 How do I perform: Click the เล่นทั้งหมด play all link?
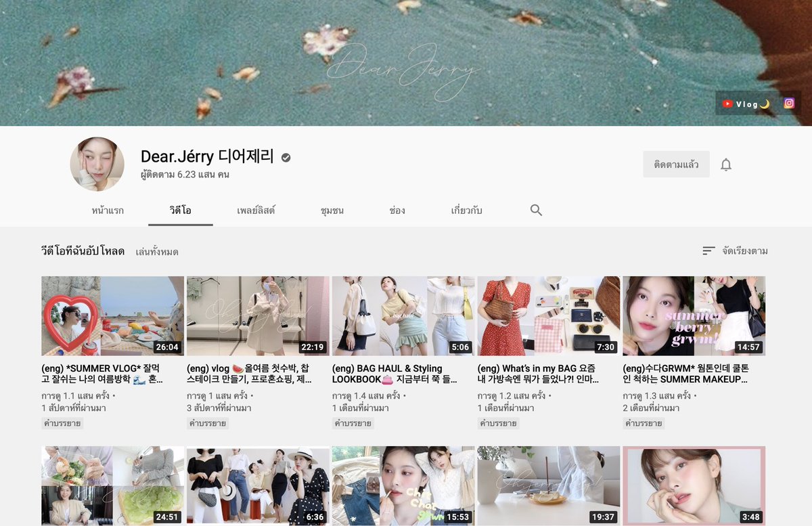(157, 252)
